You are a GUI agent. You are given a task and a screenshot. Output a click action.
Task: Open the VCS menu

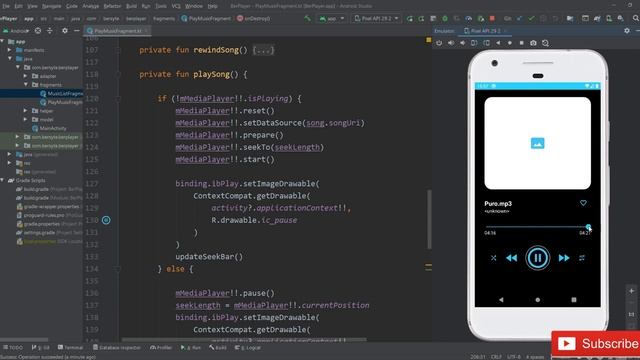pos(176,6)
